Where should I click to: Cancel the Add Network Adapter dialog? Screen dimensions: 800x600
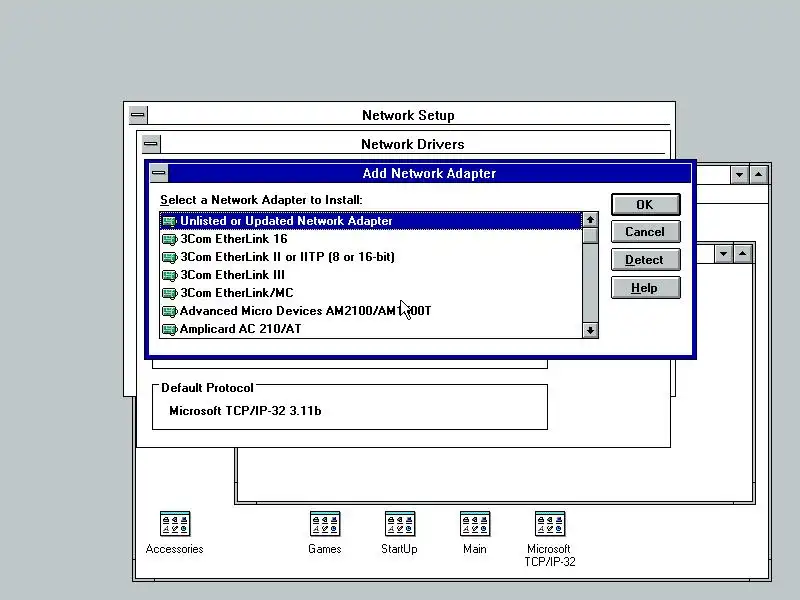[x=645, y=232]
